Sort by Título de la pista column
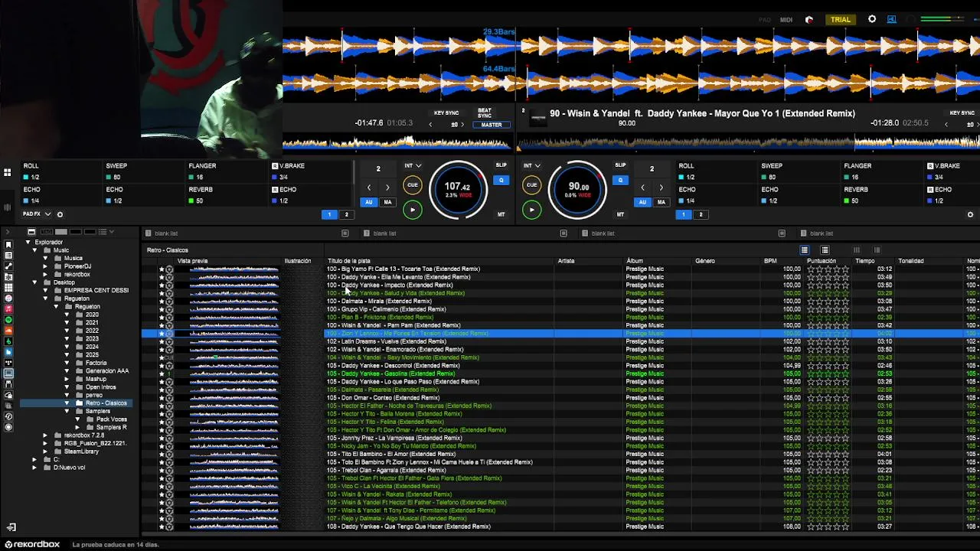This screenshot has height=551, width=980. coord(348,261)
